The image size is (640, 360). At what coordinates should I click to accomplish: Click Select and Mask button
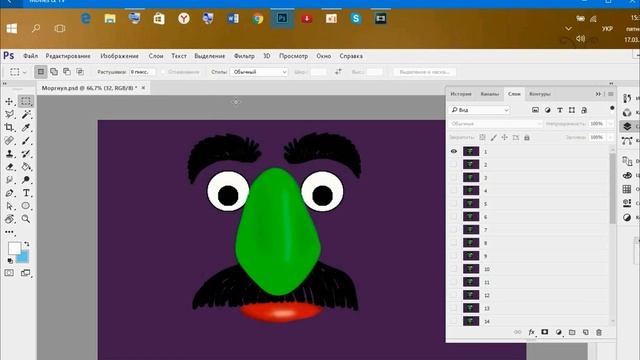tap(424, 72)
